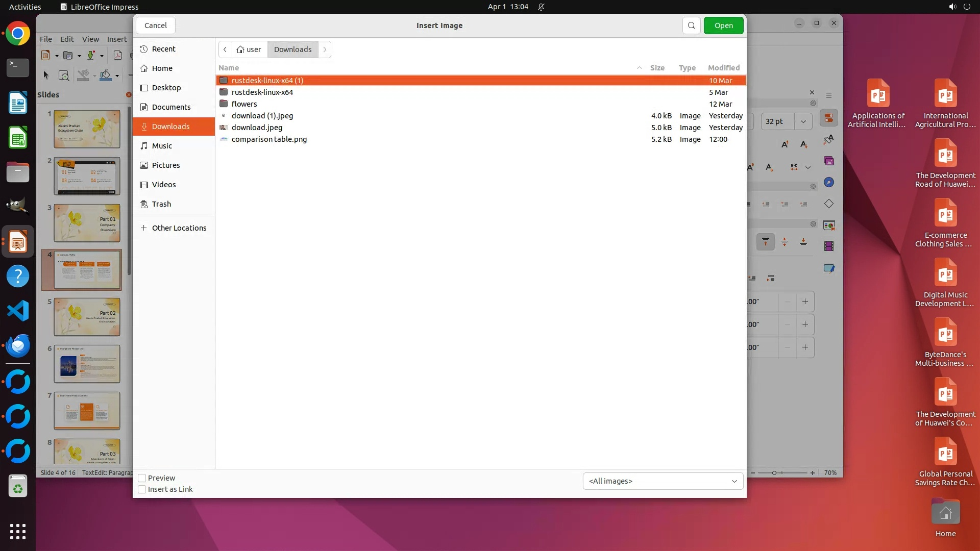Expand Other Locations in the sidebar
This screenshot has width=980, height=551.
pyautogui.click(x=179, y=228)
